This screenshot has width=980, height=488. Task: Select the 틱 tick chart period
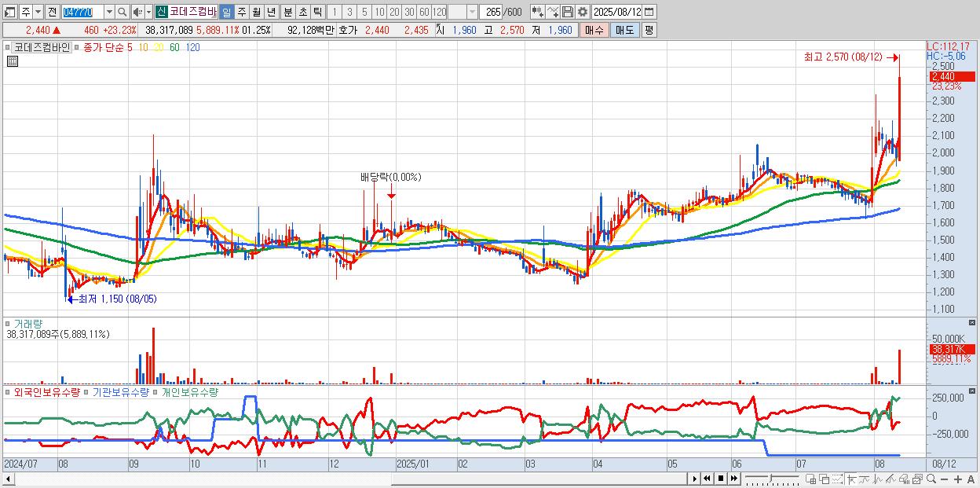tap(317, 12)
